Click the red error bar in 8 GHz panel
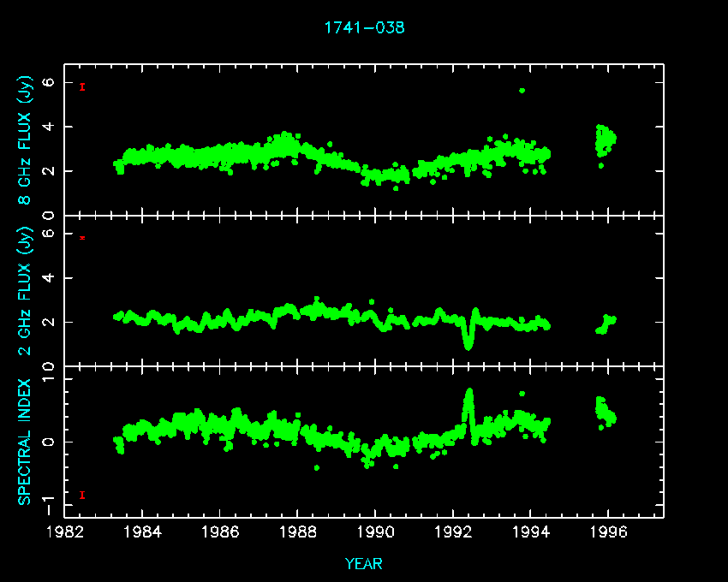The image size is (728, 582). [82, 86]
